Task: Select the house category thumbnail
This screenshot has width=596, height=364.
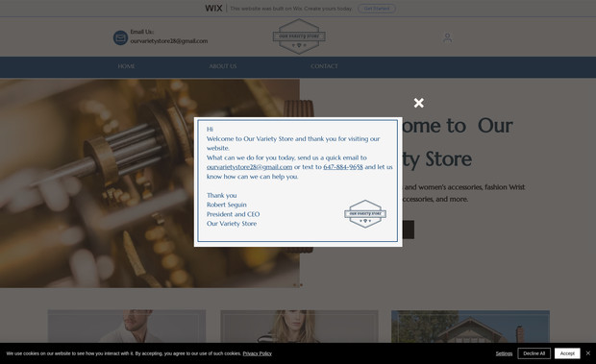Action: pyautogui.click(x=471, y=327)
